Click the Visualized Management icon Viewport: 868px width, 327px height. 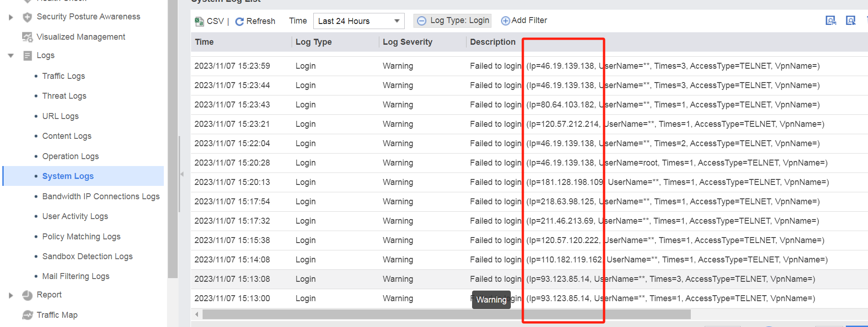(x=27, y=37)
